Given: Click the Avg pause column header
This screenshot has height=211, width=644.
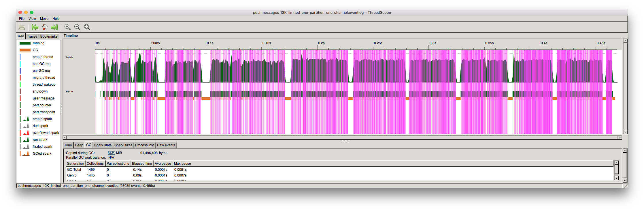Looking at the screenshot, I should (x=163, y=164).
